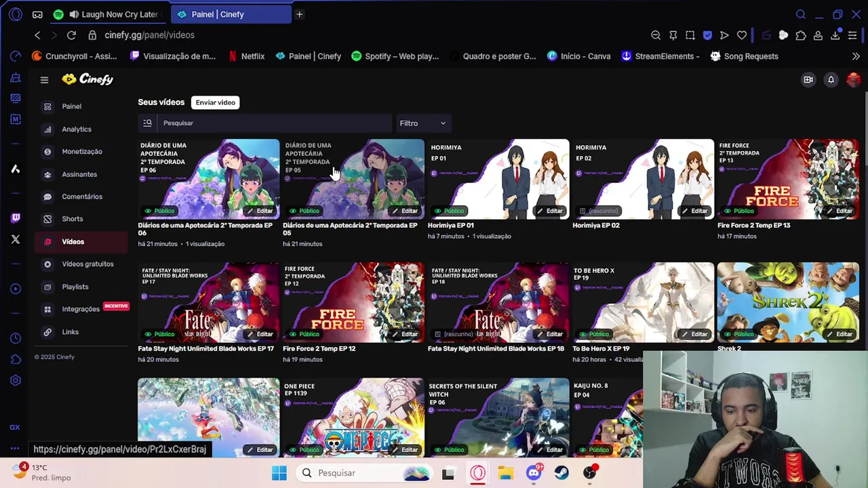Open GX Control speedometer in sidebar

[15, 56]
